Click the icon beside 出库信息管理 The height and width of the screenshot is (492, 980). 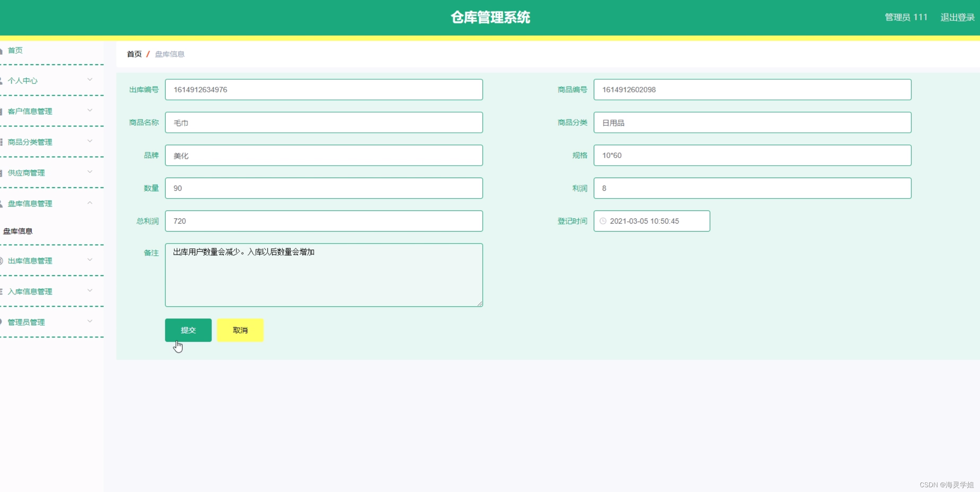point(1,261)
